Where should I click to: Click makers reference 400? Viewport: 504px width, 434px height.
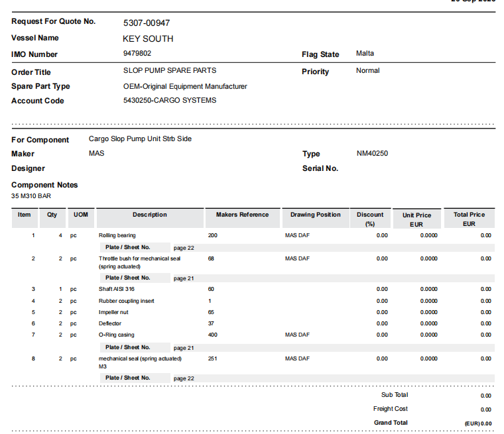click(x=212, y=335)
